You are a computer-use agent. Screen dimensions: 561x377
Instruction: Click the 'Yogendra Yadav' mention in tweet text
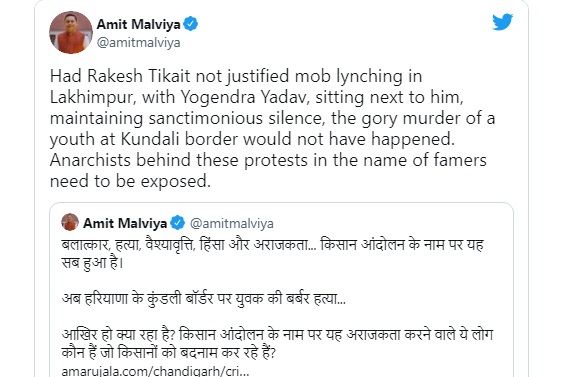245,97
